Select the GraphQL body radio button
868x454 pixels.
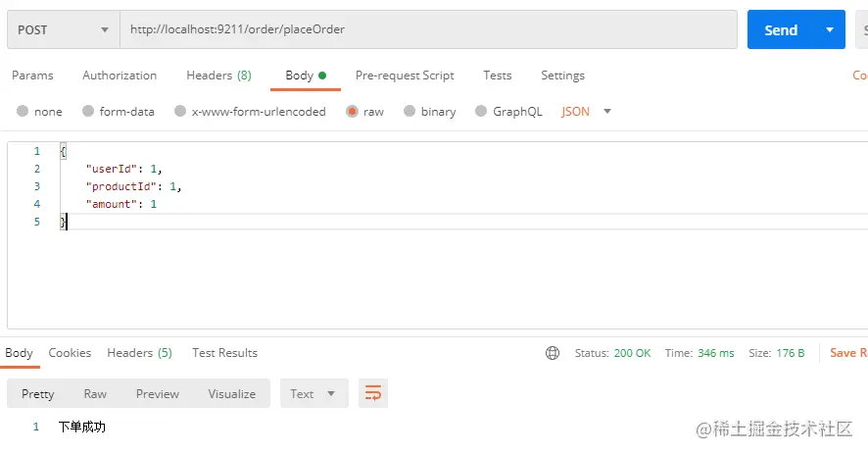(x=481, y=112)
